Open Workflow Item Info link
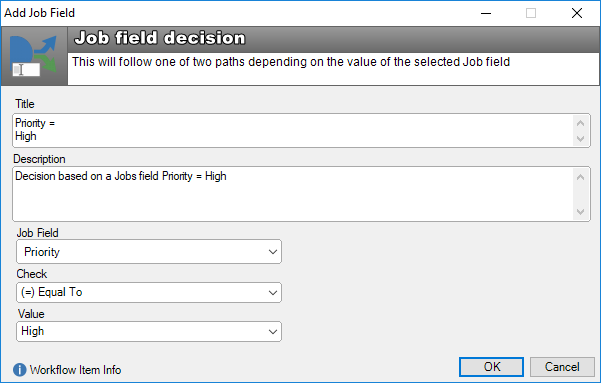The width and height of the screenshot is (601, 383). [75, 370]
